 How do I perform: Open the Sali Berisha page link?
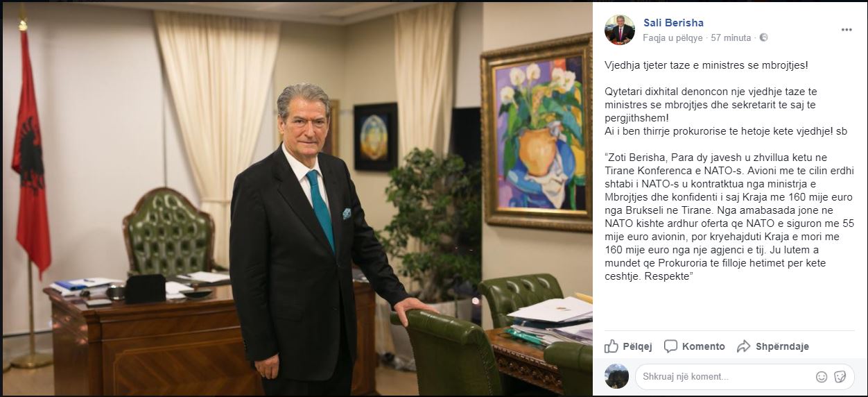tap(673, 23)
